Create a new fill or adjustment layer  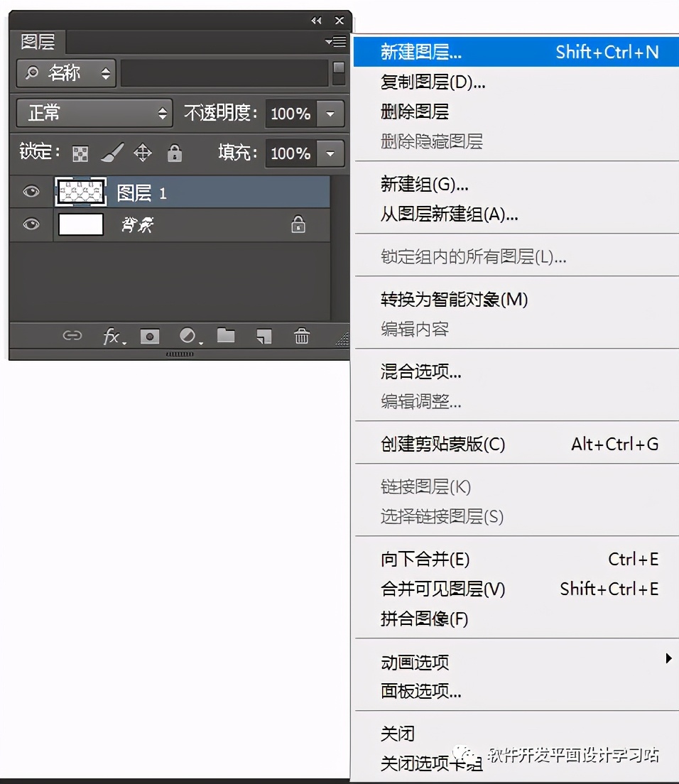coord(189,337)
